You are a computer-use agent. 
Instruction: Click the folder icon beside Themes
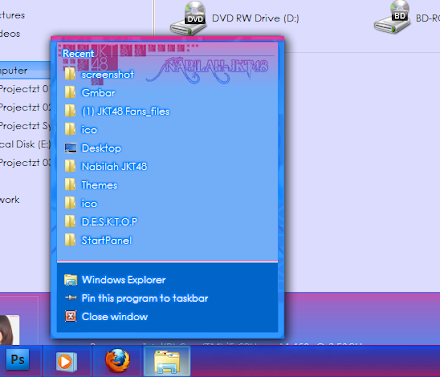[x=70, y=184]
